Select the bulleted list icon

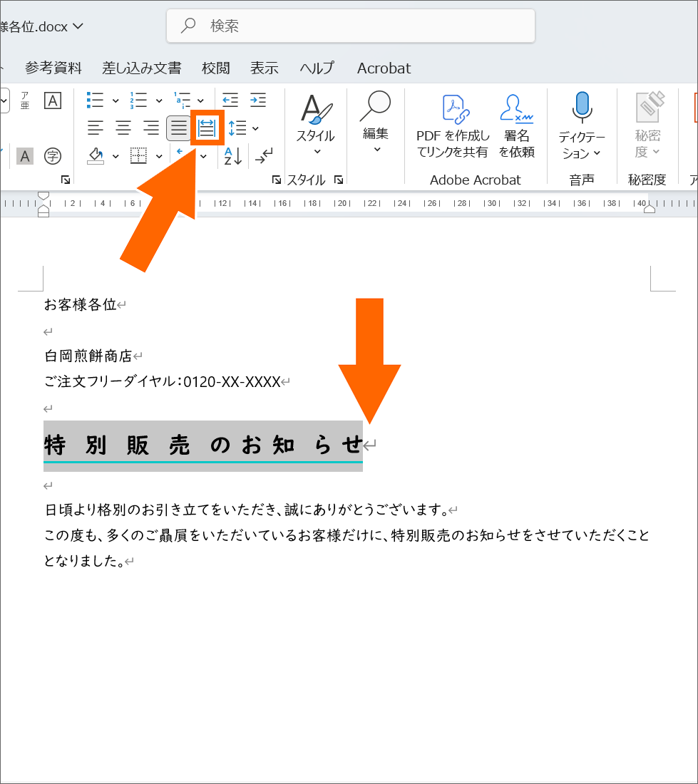[94, 100]
